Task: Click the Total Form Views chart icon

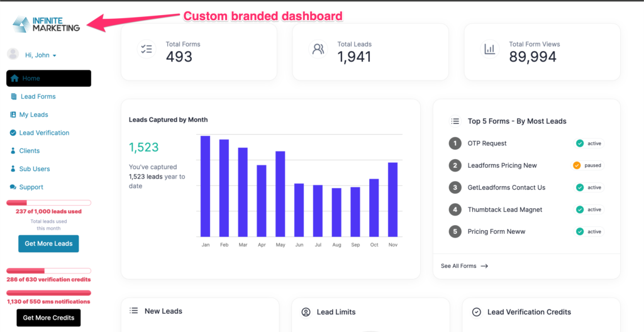Action: click(x=489, y=49)
